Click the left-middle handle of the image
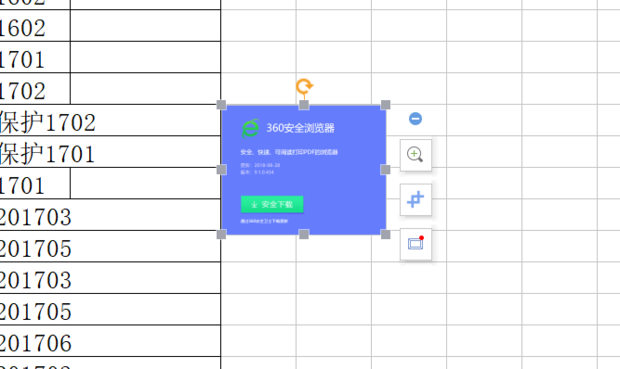 [x=221, y=170]
